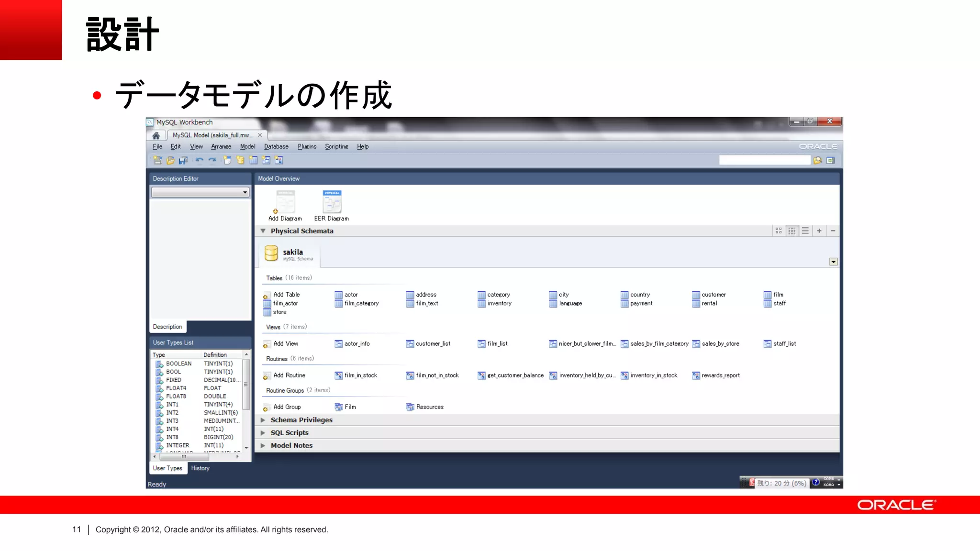Viewport: 980px width, 551px height.
Task: Add a new table from the toolbar
Action: coord(253,160)
